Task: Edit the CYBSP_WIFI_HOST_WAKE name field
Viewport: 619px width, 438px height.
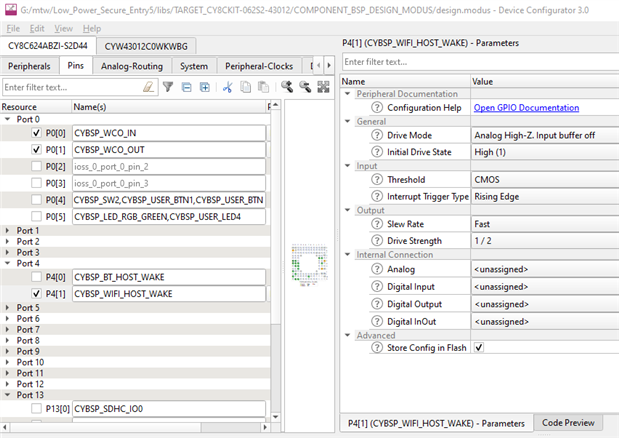Action: [x=169, y=293]
